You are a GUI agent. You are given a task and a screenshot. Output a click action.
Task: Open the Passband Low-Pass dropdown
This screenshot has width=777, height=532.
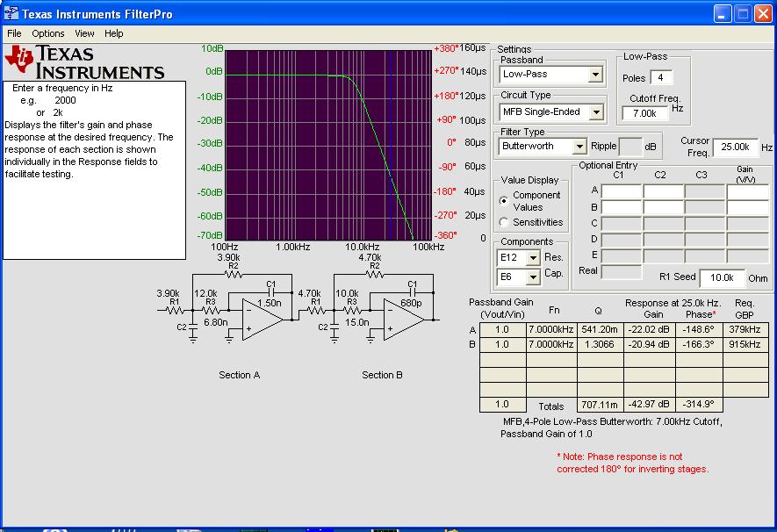click(x=595, y=75)
